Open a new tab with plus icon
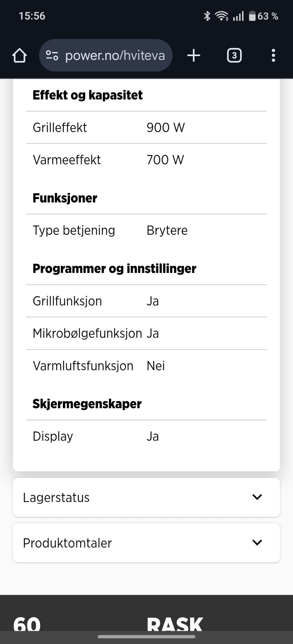Image resolution: width=293 pixels, height=644 pixels. point(194,55)
